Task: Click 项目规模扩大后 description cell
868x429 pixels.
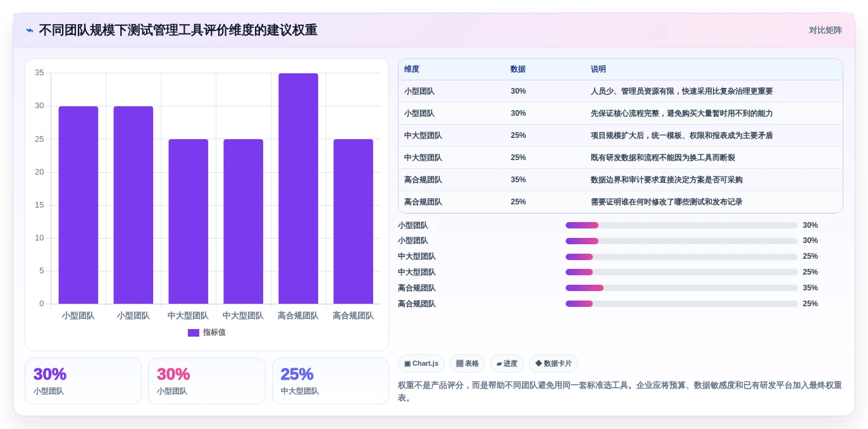Action: click(x=682, y=135)
